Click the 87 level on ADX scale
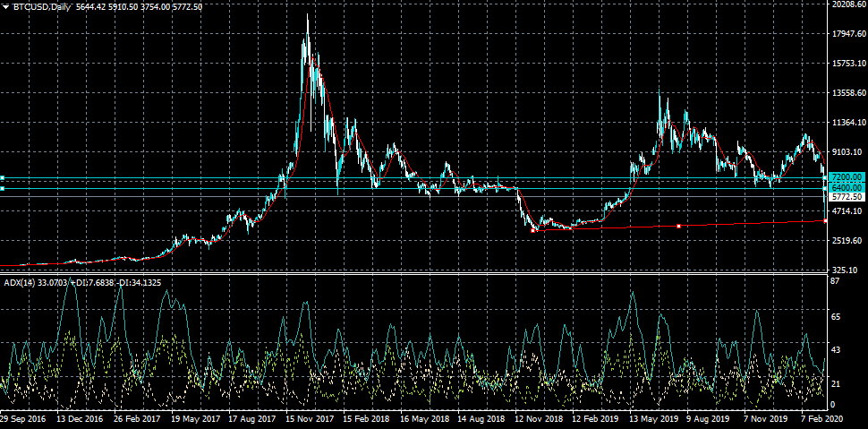Image resolution: width=868 pixels, height=429 pixels. (x=836, y=281)
